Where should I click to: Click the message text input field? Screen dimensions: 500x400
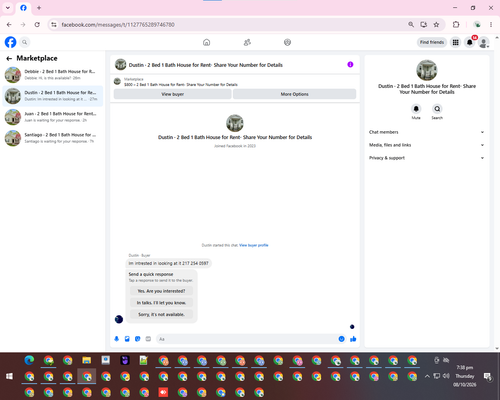pyautogui.click(x=248, y=339)
